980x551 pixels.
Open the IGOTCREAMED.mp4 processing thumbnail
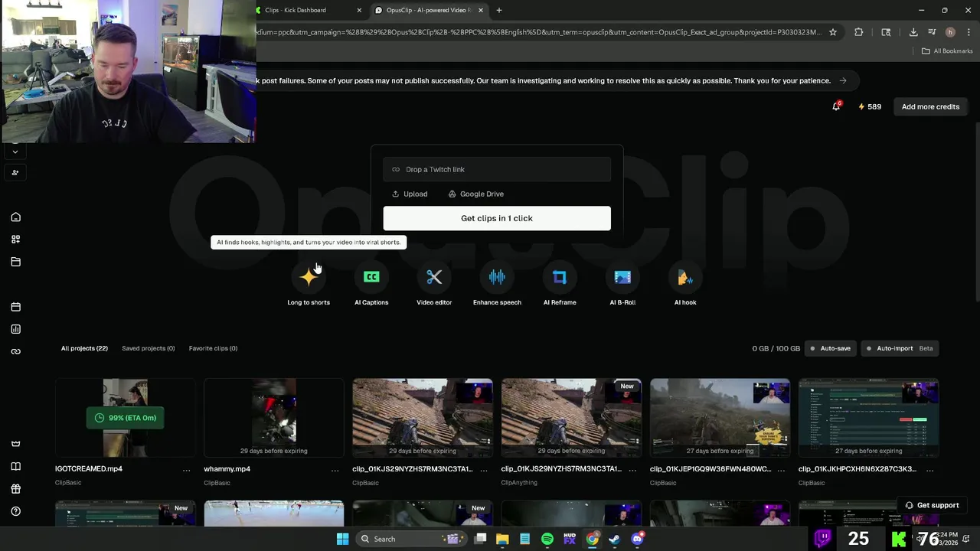(x=126, y=418)
